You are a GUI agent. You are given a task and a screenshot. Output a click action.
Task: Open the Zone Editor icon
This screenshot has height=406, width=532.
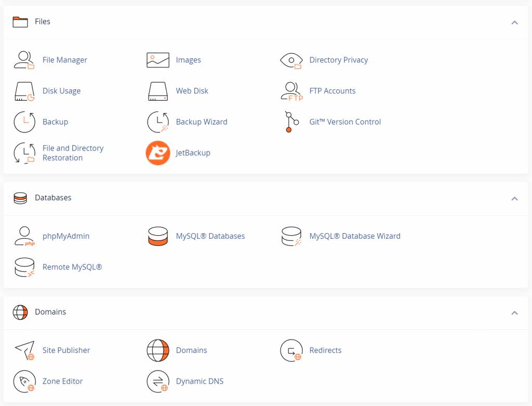pyautogui.click(x=24, y=382)
